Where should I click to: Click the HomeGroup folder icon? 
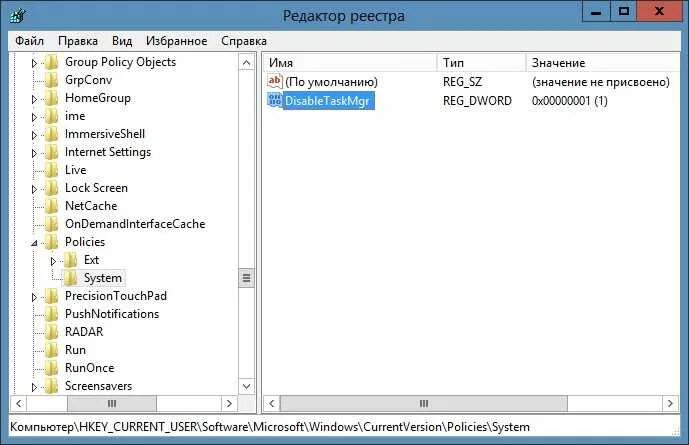click(52, 98)
